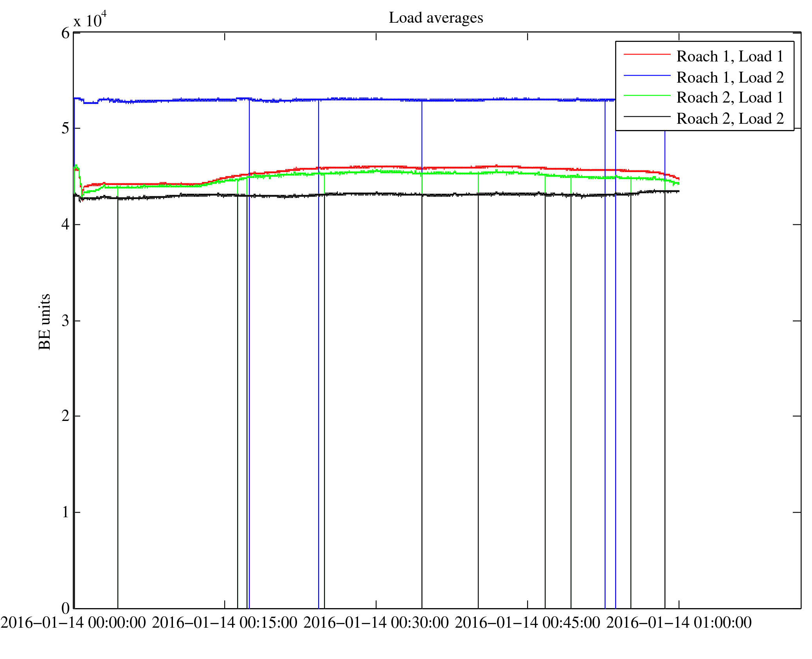Click the red legend line sample
812x659 pixels.
647,54
